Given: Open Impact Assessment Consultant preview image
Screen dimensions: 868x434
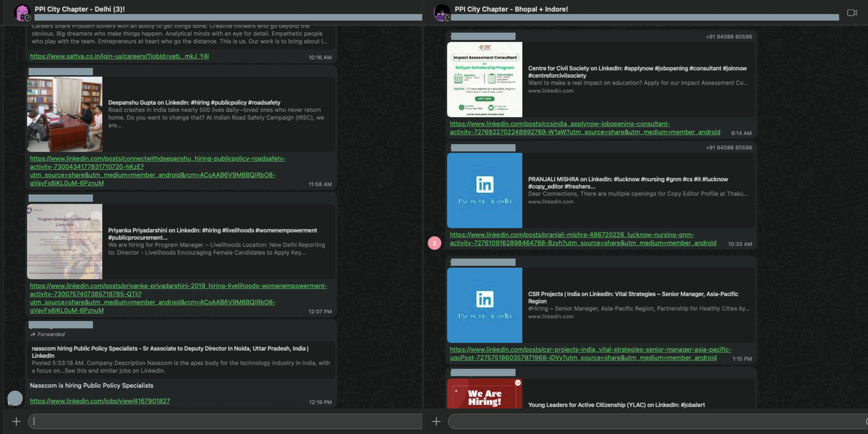Looking at the screenshot, I should [x=484, y=79].
